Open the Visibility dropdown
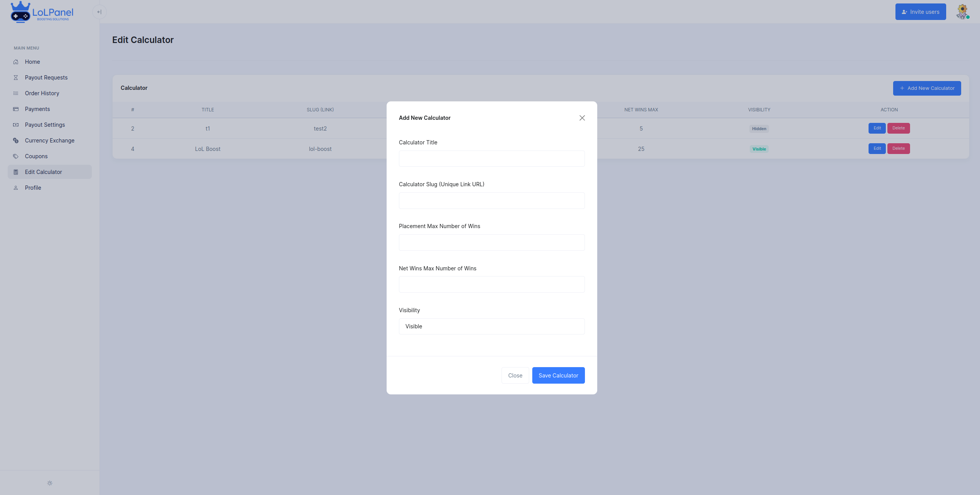This screenshot has width=980, height=495. point(492,326)
